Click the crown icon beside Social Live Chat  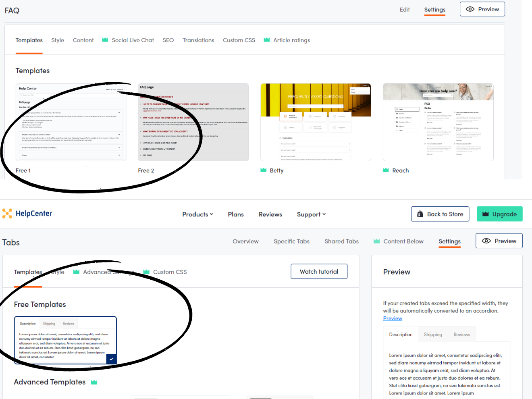click(x=105, y=40)
